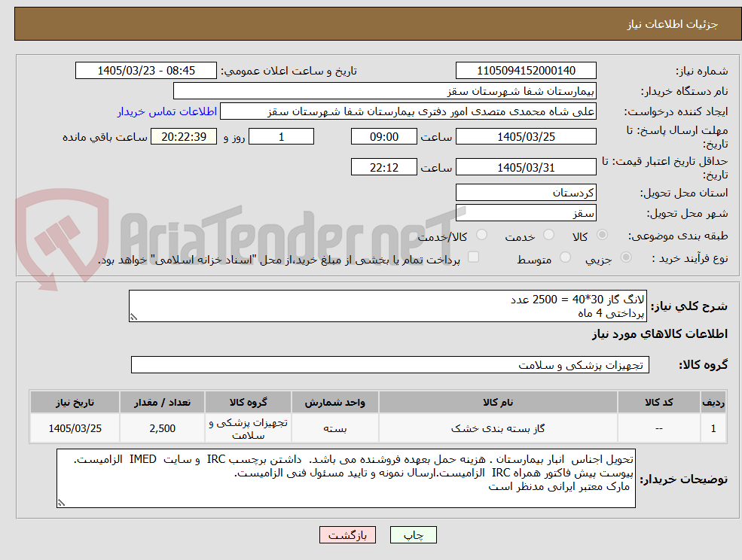Open اطلاعات تماس خریدار link

(167, 111)
